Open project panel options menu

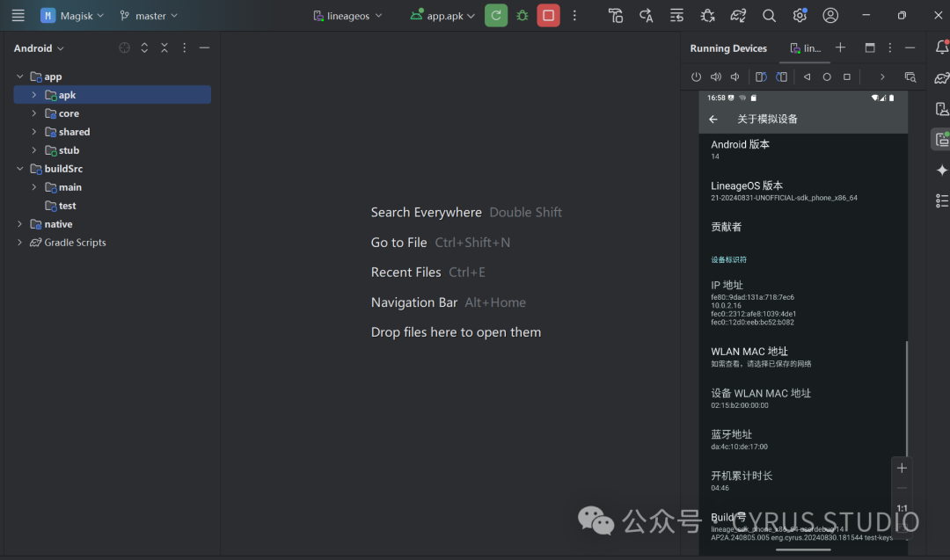pos(184,47)
